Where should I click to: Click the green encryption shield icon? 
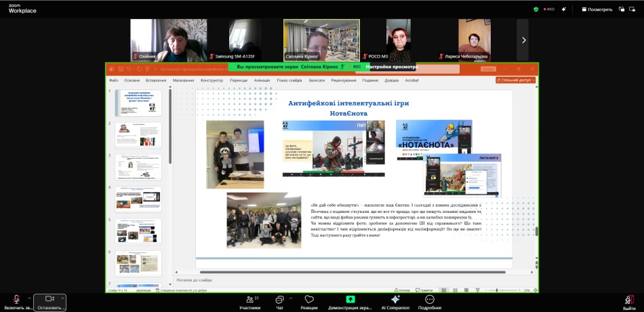tap(536, 9)
